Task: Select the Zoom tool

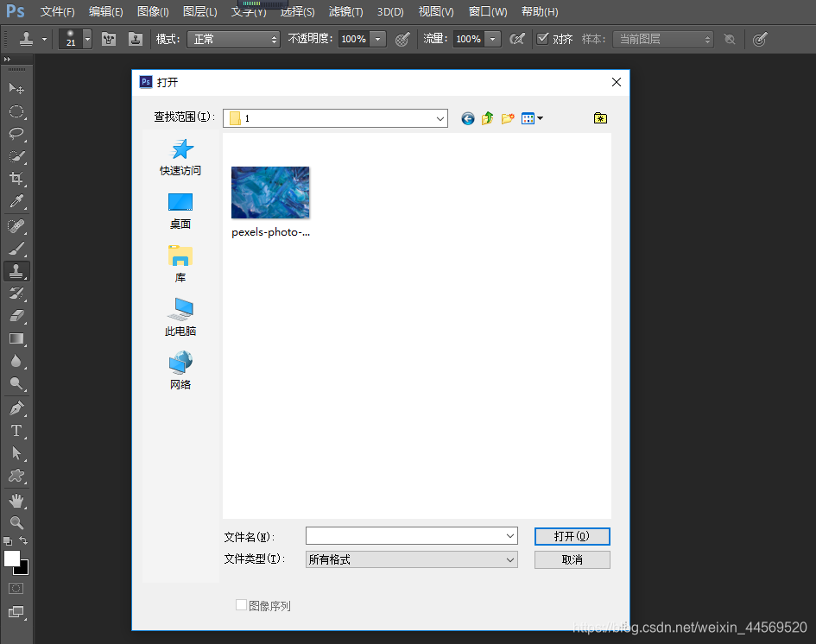Action: point(16,523)
